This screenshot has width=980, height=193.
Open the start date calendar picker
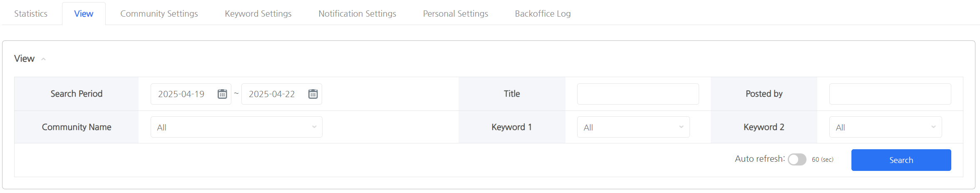(222, 94)
